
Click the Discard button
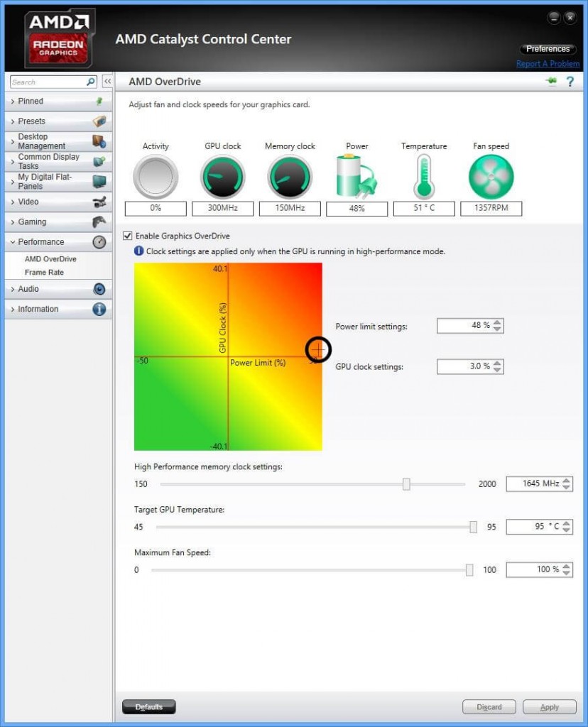tap(489, 706)
